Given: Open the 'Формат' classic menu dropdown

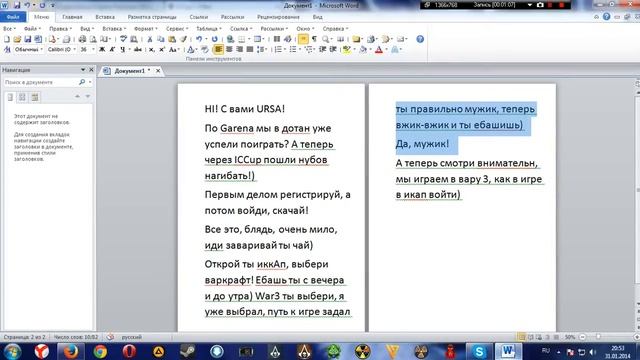Looking at the screenshot, I should 146,29.
